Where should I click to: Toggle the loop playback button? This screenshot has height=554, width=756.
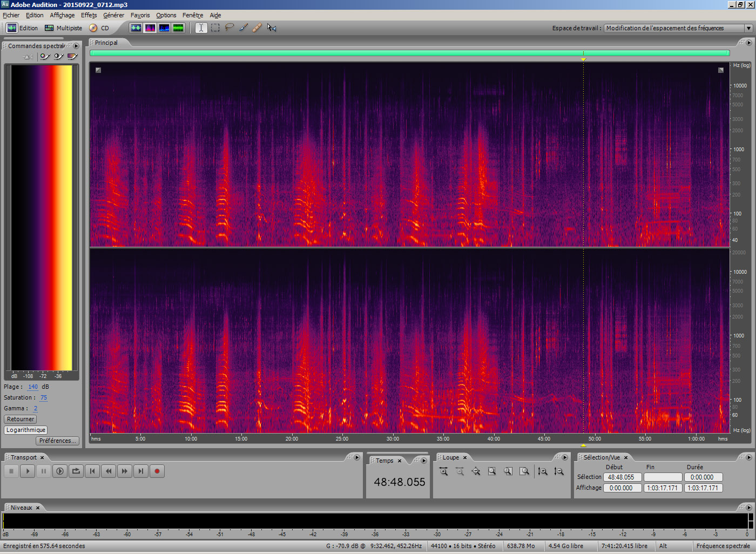coord(76,471)
